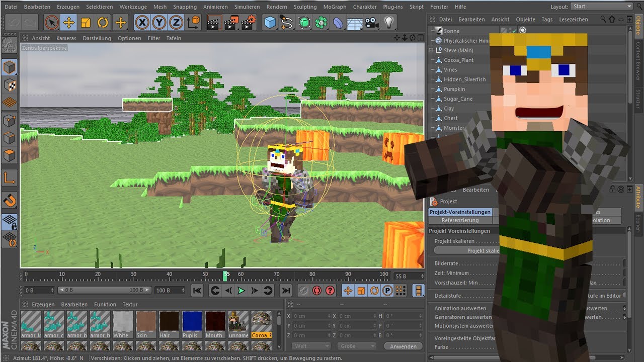Activate the Scale tool in top toolbar
Screen dimensions: 644x362
86,23
